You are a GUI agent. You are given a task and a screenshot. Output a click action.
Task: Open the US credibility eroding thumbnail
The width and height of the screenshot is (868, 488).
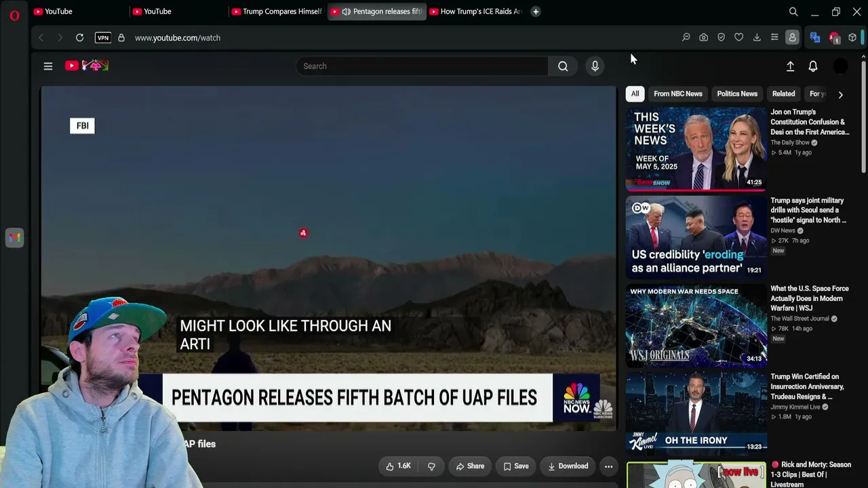click(696, 237)
